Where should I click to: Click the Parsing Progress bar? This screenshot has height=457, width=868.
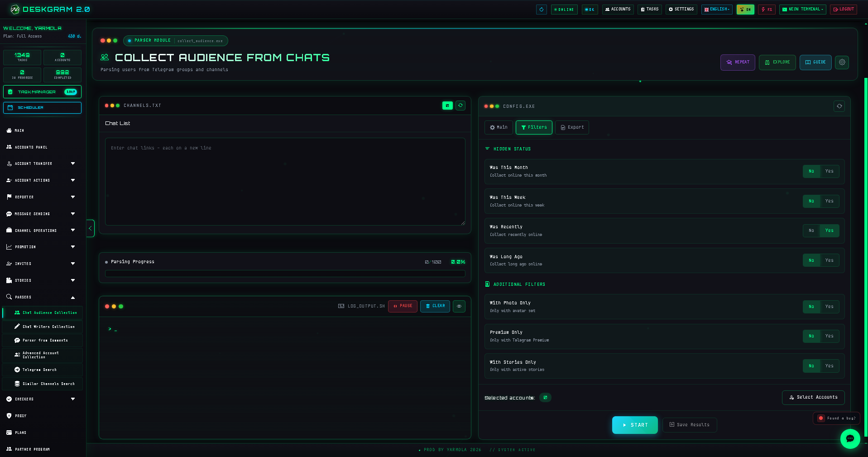tap(285, 274)
